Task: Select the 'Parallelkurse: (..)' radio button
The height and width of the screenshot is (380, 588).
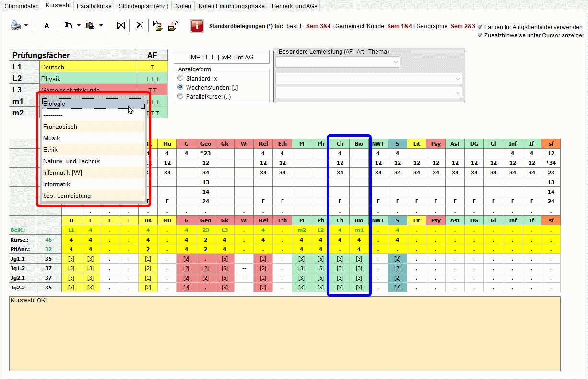Action: pyautogui.click(x=180, y=96)
